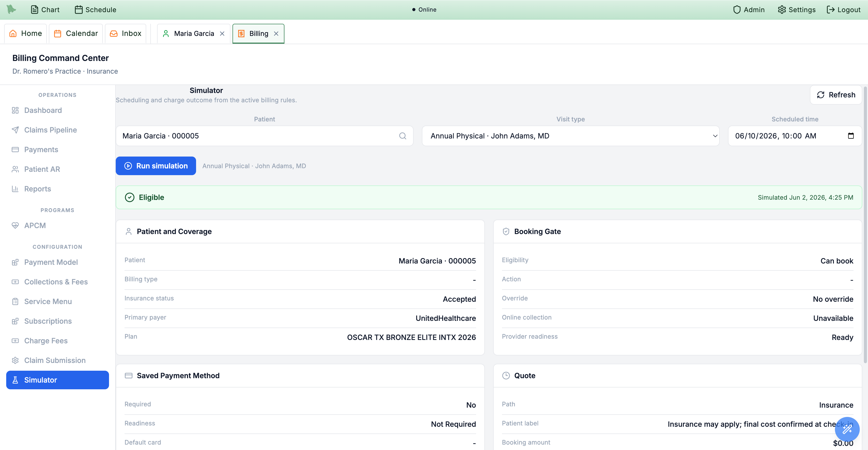Click the Service Menu clipboard icon

click(x=15, y=301)
